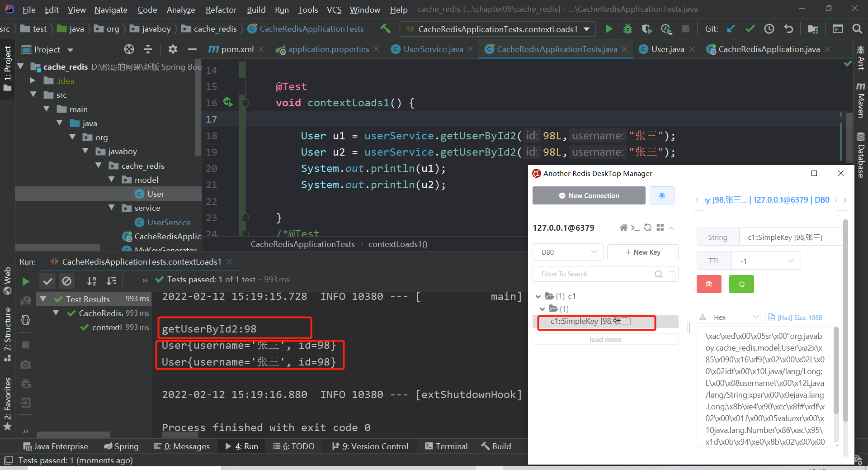Image resolution: width=868 pixels, height=470 pixels.
Task: Open Redis console terminal icon
Action: (x=635, y=228)
